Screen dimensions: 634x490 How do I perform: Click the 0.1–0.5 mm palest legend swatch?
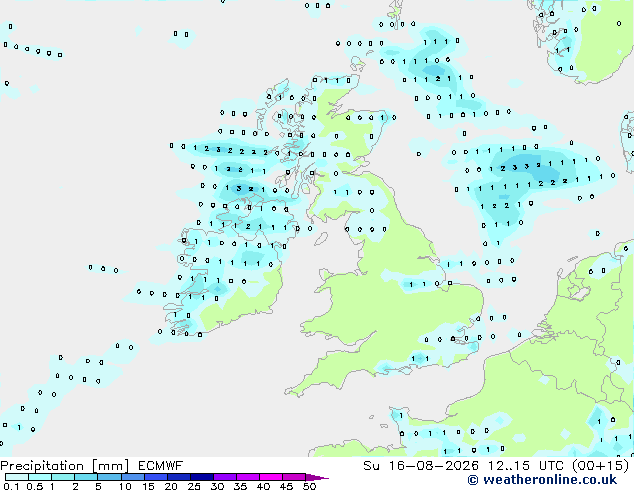tap(17, 477)
